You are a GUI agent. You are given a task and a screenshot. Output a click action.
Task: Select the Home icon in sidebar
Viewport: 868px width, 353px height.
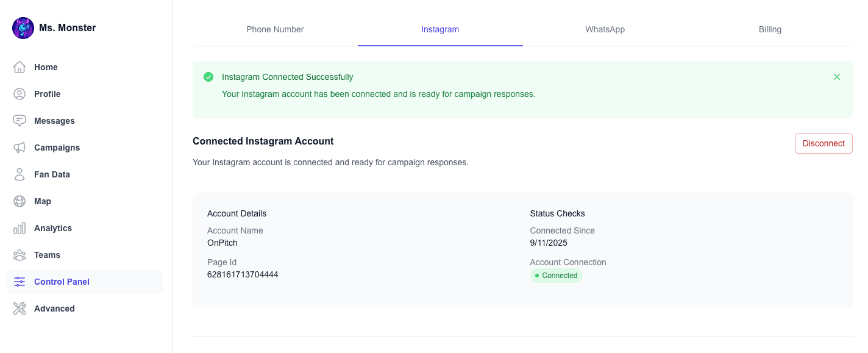tap(20, 67)
